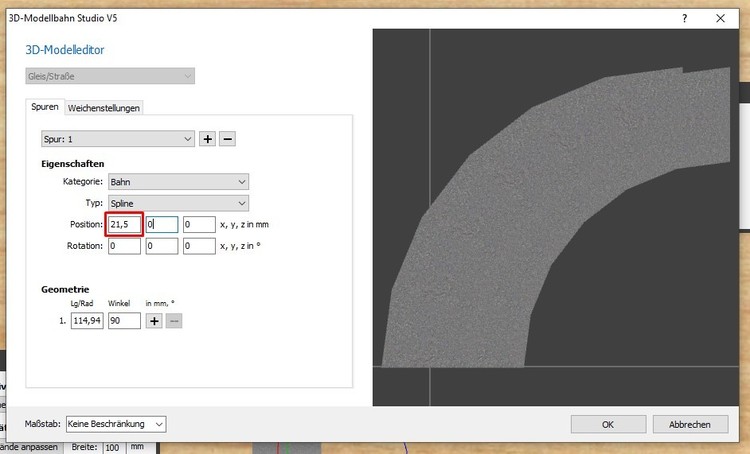This screenshot has height=454, width=750.
Task: Confirm with the OK button
Action: point(608,424)
